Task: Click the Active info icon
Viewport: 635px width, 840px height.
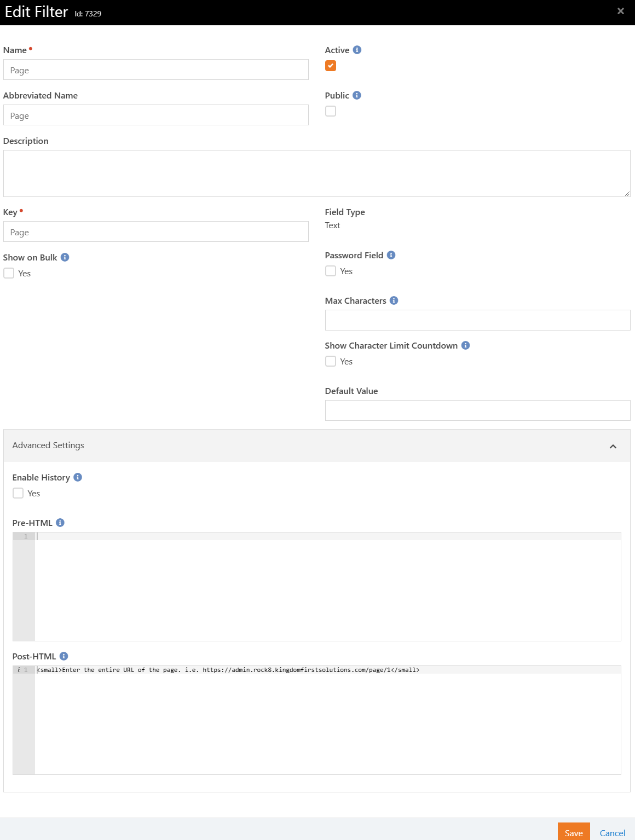Action: pyautogui.click(x=357, y=50)
